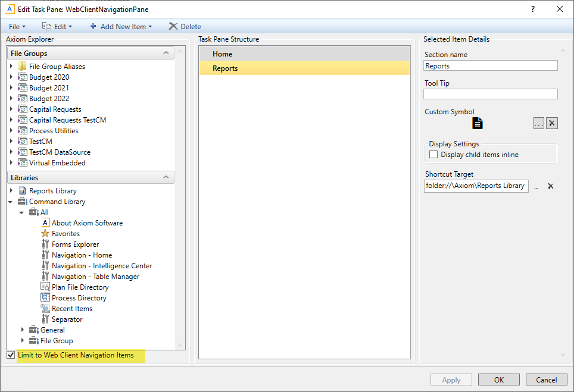Expand the Budget 2020 file group
Viewport: 574px width, 392px height.
coord(11,77)
